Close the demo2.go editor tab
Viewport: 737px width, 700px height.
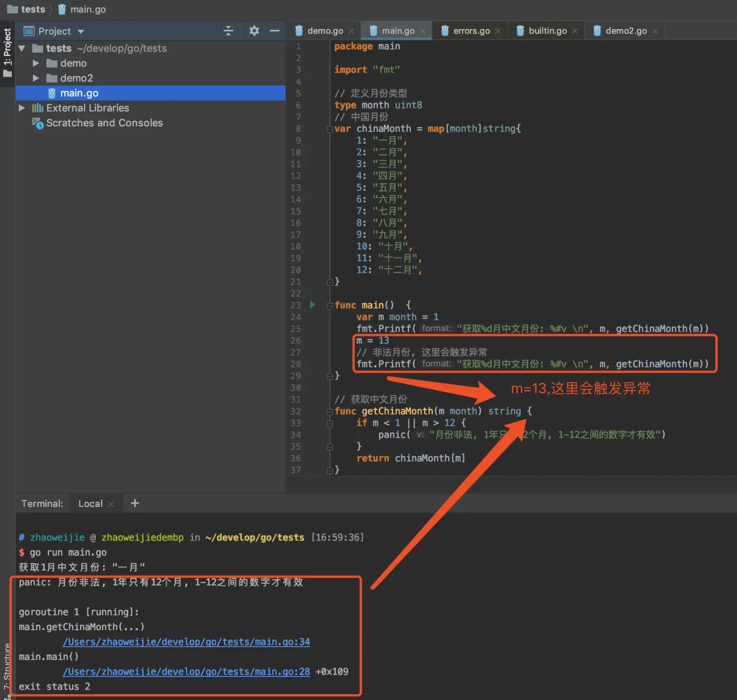point(655,31)
